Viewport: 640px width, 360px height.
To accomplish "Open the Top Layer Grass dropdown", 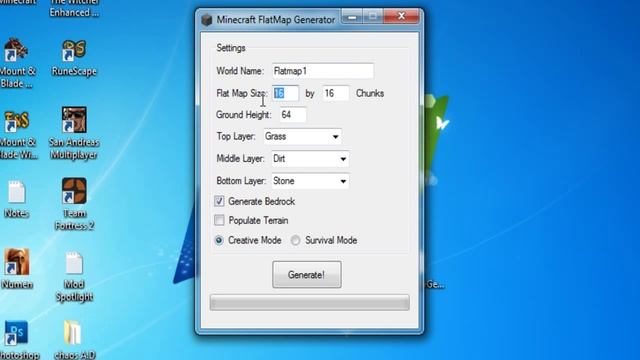I will 302,136.
